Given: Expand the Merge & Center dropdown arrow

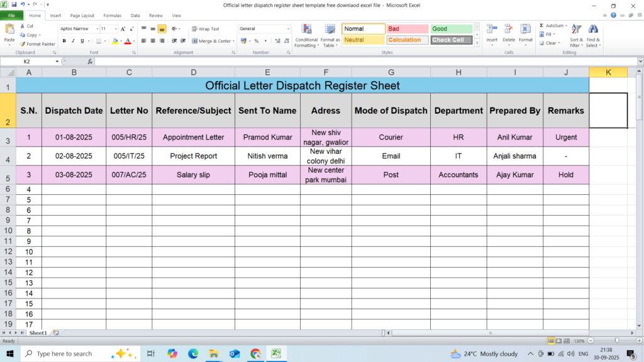Looking at the screenshot, I should (x=233, y=41).
